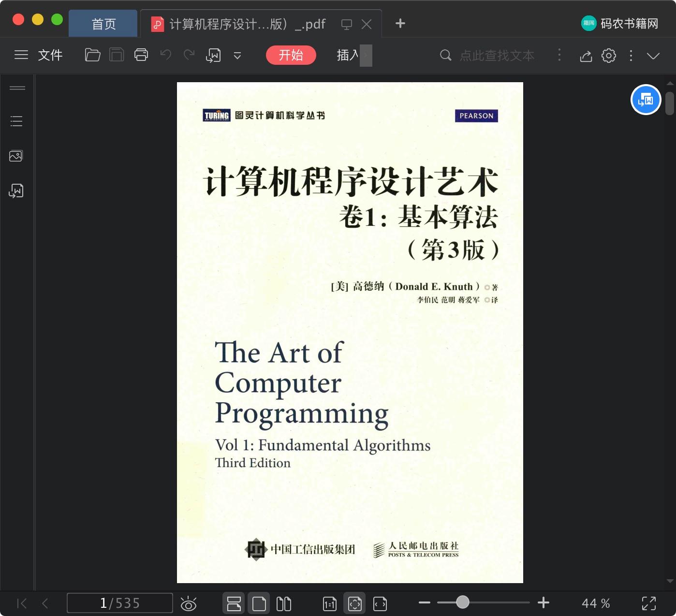Open the settings gear icon
Image resolution: width=676 pixels, height=616 pixels.
(x=609, y=56)
